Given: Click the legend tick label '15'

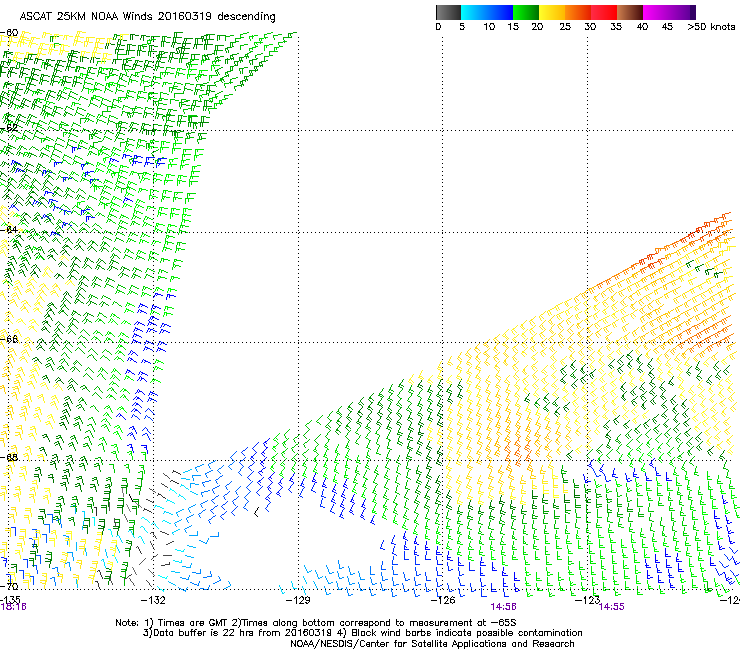Looking at the screenshot, I should pos(513,27).
